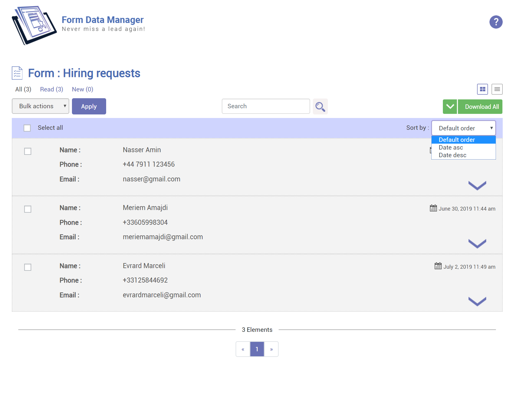Click the document icon beside Form title

17,73
